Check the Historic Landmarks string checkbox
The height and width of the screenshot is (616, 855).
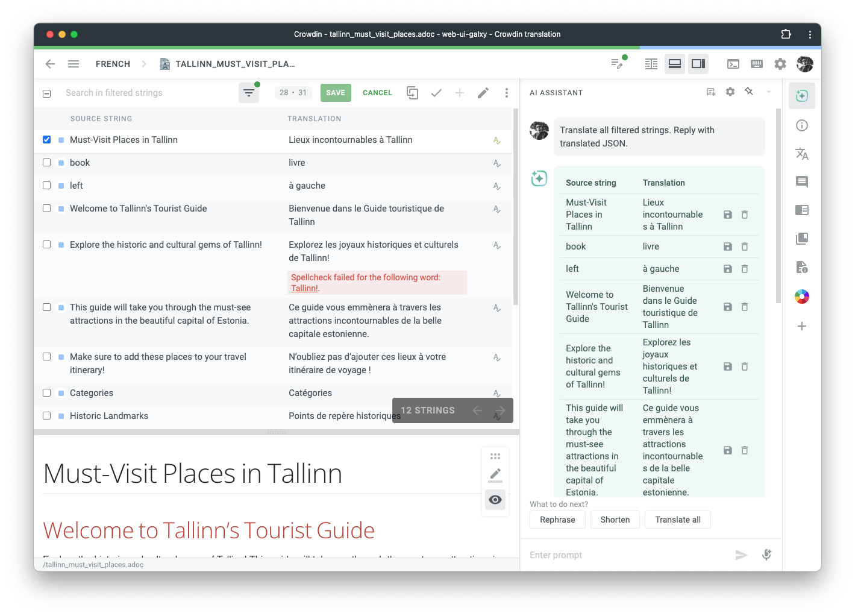pyautogui.click(x=46, y=416)
